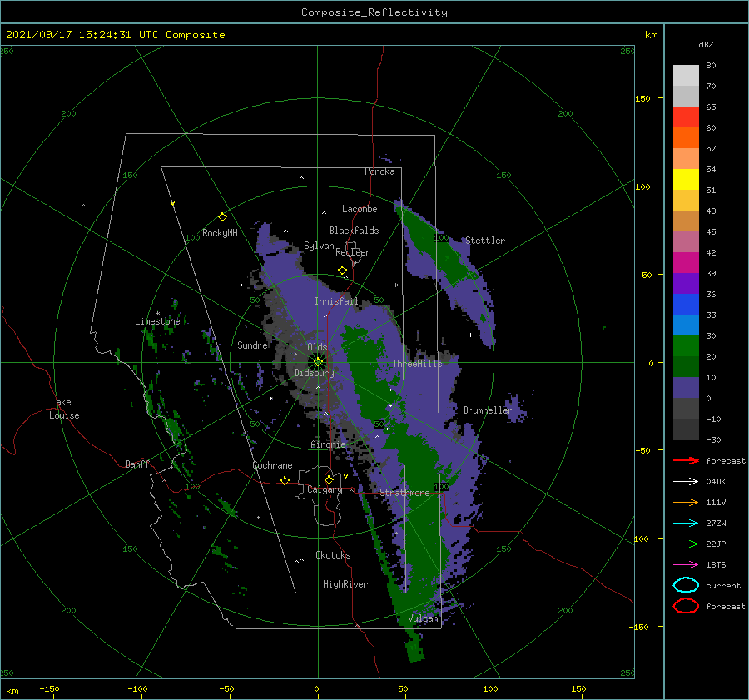Click the cyan 27ZW arrow in legend
Viewport: 749px width, 700px height.
[x=686, y=523]
